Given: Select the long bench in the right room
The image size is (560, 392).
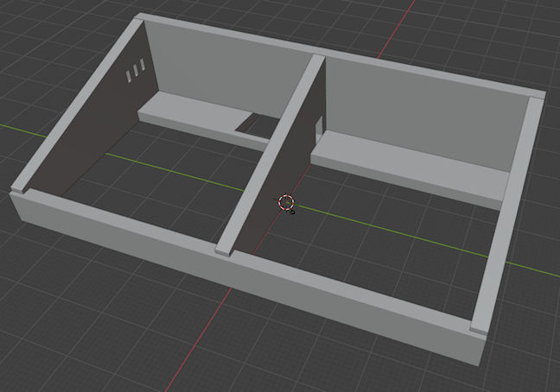Looking at the screenshot, I should [406, 170].
